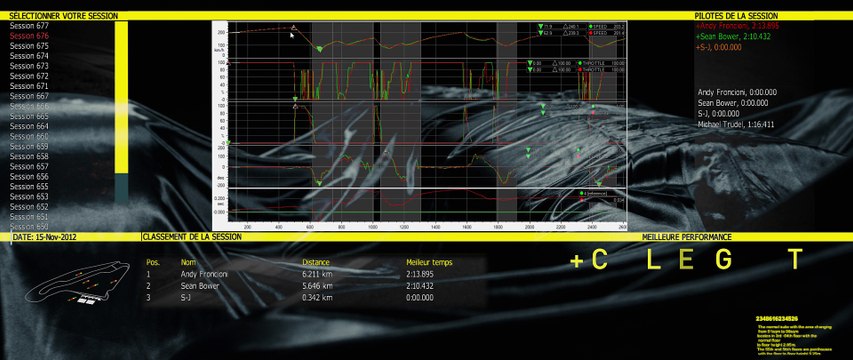The height and width of the screenshot is (360, 853).
Task: Click Andy Froncioni in the ranking table
Action: pos(204,275)
